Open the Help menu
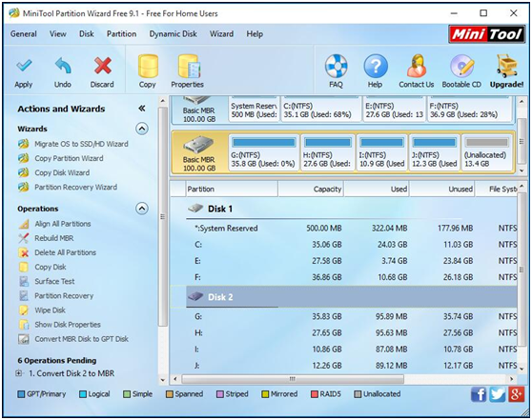This screenshot has height=420, width=532. pos(255,34)
